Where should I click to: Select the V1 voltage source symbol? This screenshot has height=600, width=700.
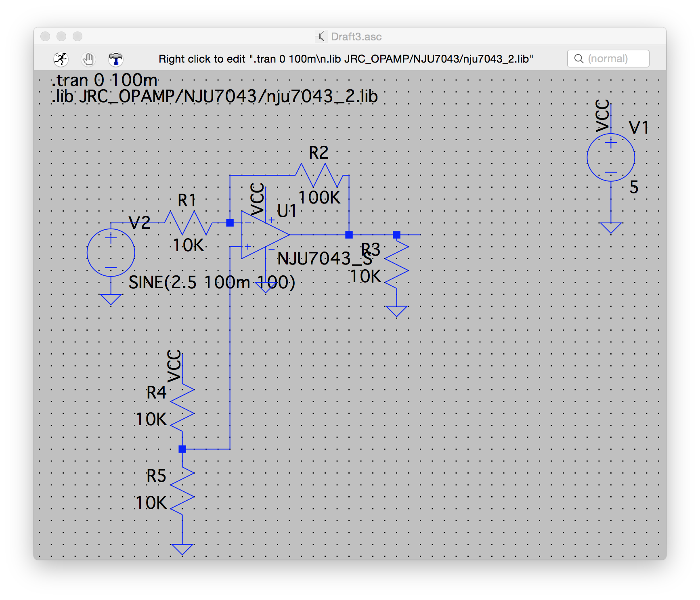(x=610, y=157)
